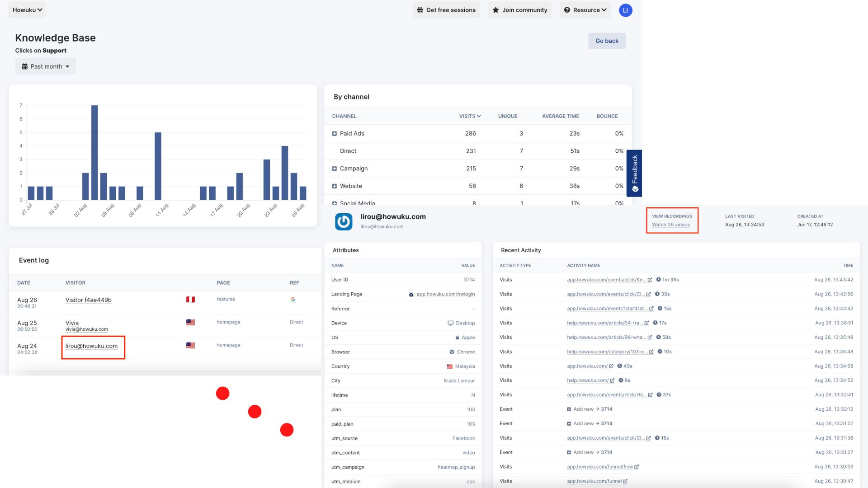Click the Feedback side tab
Image resolution: width=868 pixels, height=488 pixels.
[634, 173]
